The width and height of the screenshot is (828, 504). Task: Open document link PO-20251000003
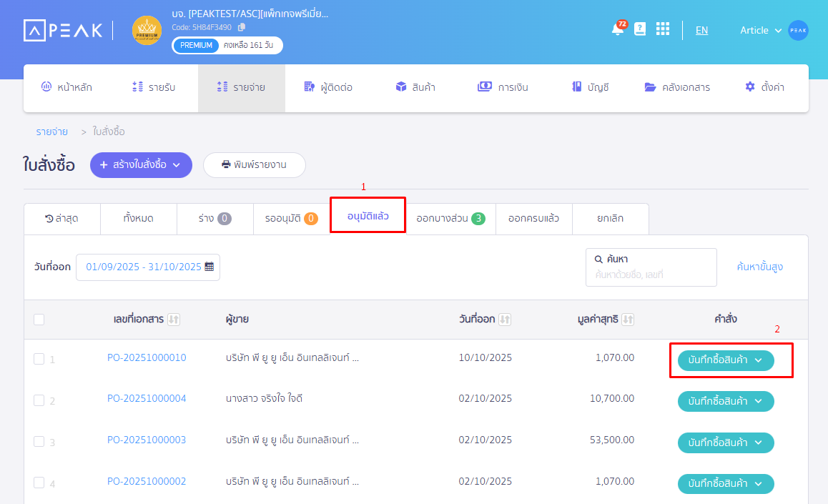(x=147, y=440)
